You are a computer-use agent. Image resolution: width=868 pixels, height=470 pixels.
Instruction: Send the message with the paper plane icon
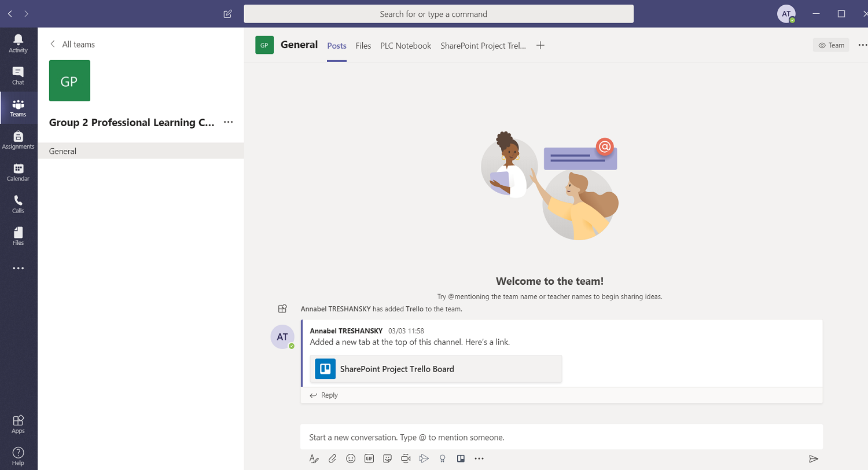(x=814, y=459)
